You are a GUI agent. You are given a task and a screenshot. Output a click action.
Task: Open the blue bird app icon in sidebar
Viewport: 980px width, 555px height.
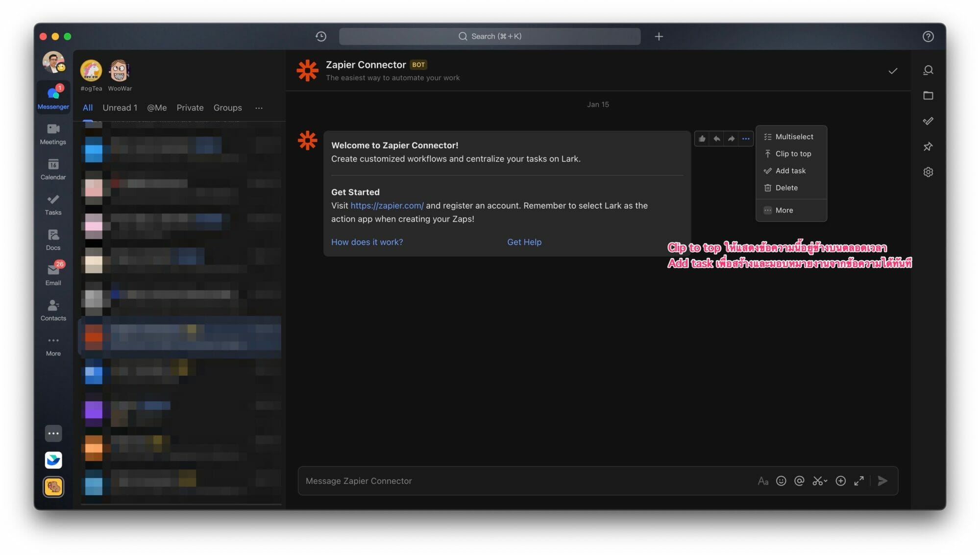(53, 460)
